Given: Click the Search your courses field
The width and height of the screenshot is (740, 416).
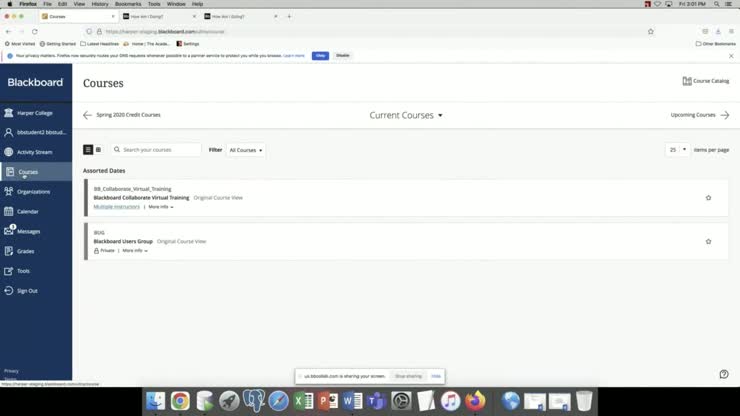Looking at the screenshot, I should [156, 150].
